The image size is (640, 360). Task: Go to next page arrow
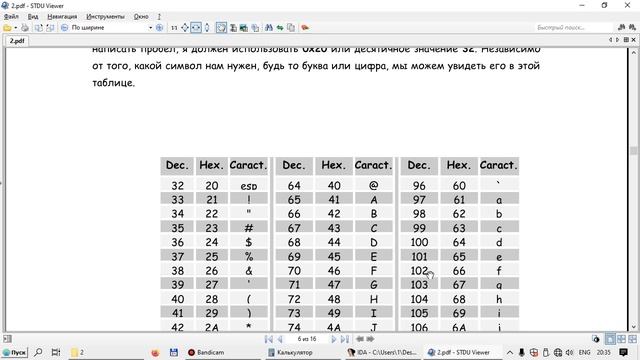tap(333, 339)
